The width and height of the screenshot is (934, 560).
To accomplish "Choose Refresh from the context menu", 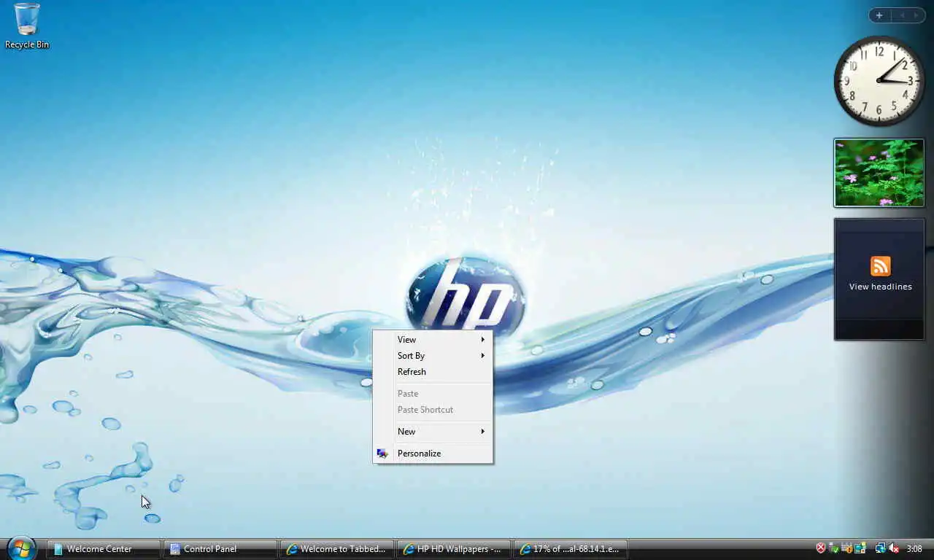I will [x=433, y=372].
